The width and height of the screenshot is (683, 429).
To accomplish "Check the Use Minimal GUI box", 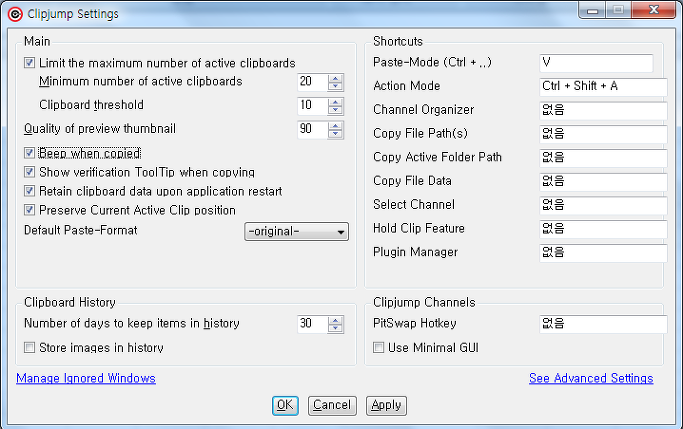I will [x=379, y=347].
